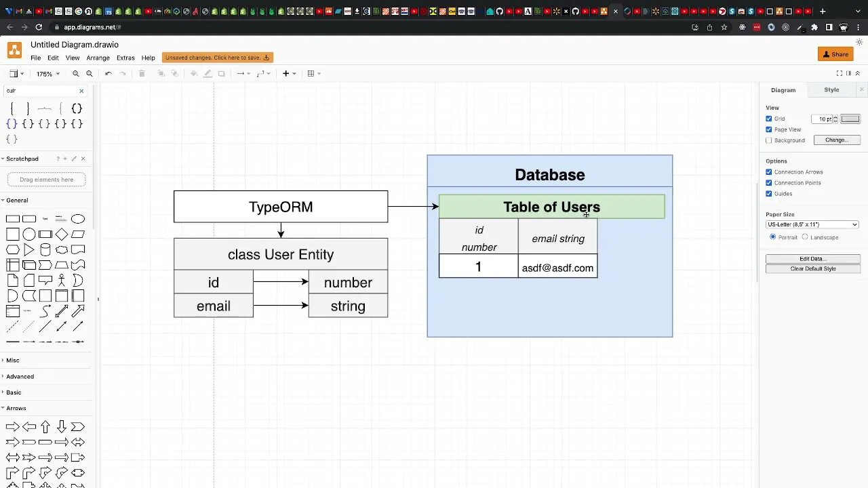
Task: Open the view panels dropdown in toolbar
Action: pyautogui.click(x=16, y=73)
